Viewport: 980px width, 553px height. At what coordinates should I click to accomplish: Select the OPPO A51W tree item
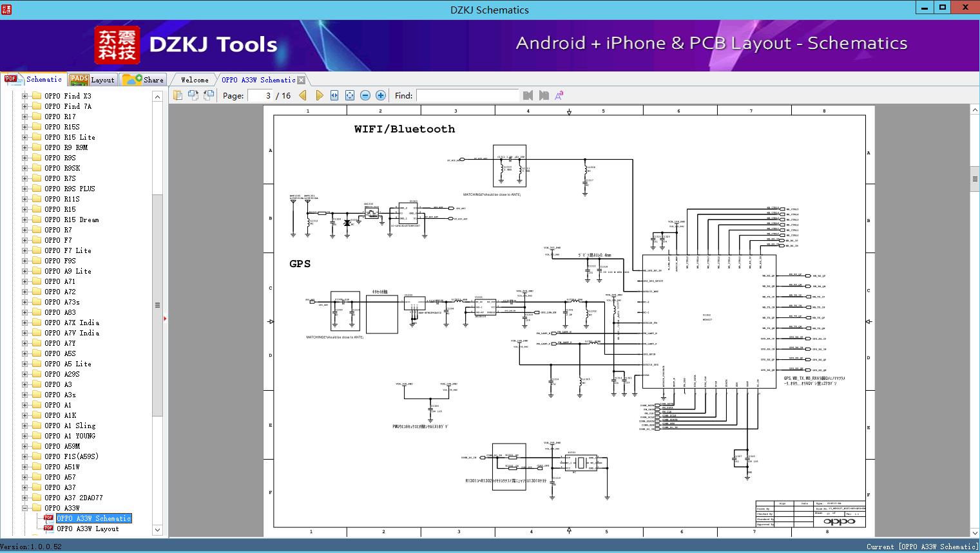click(62, 467)
